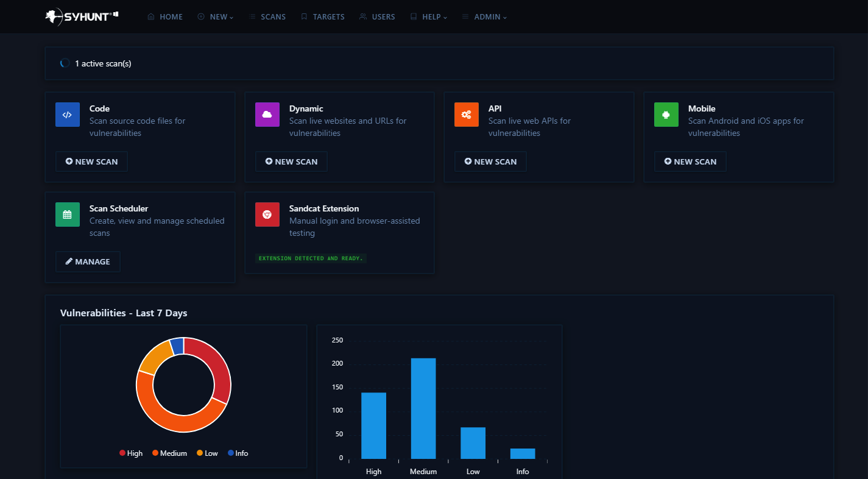Click the blue Code scan icon
The height and width of the screenshot is (479, 868).
68,115
